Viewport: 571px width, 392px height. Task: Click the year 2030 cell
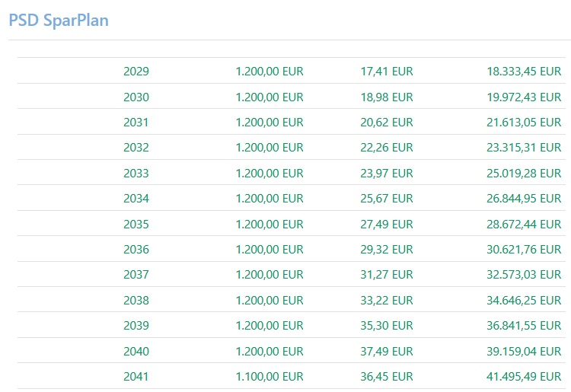point(136,97)
